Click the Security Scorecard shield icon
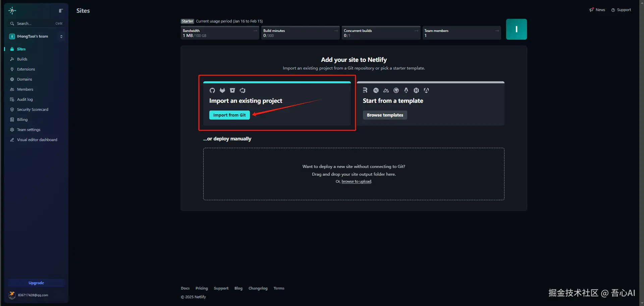 pyautogui.click(x=12, y=110)
